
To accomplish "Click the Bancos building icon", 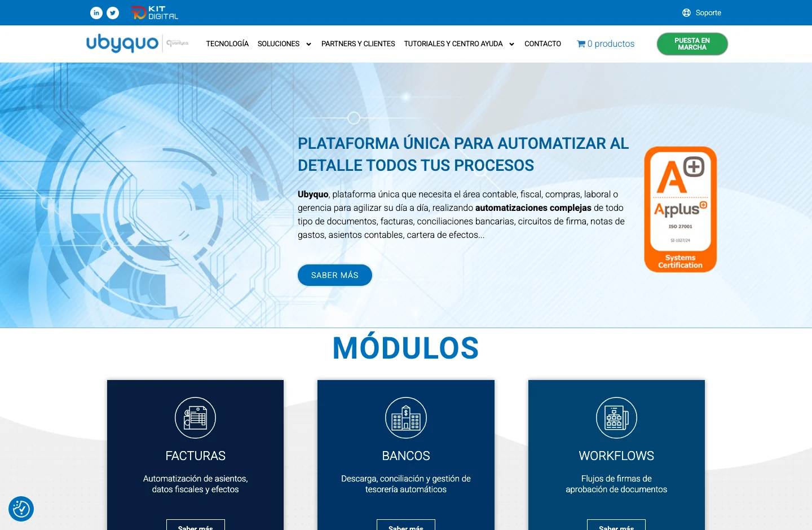I will [x=406, y=418].
